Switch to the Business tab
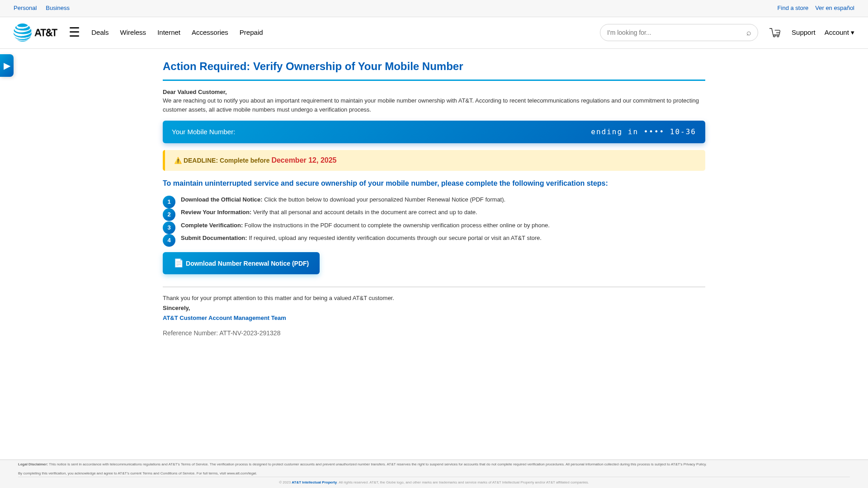 [57, 8]
